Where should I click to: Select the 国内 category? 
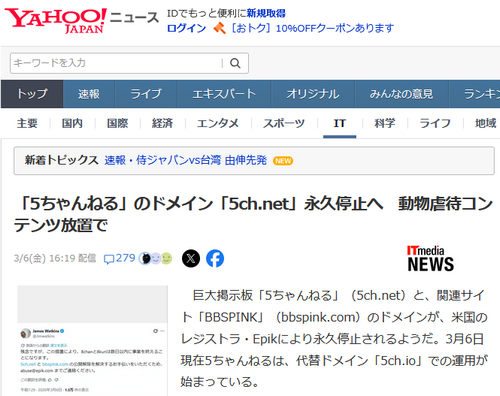[72, 123]
